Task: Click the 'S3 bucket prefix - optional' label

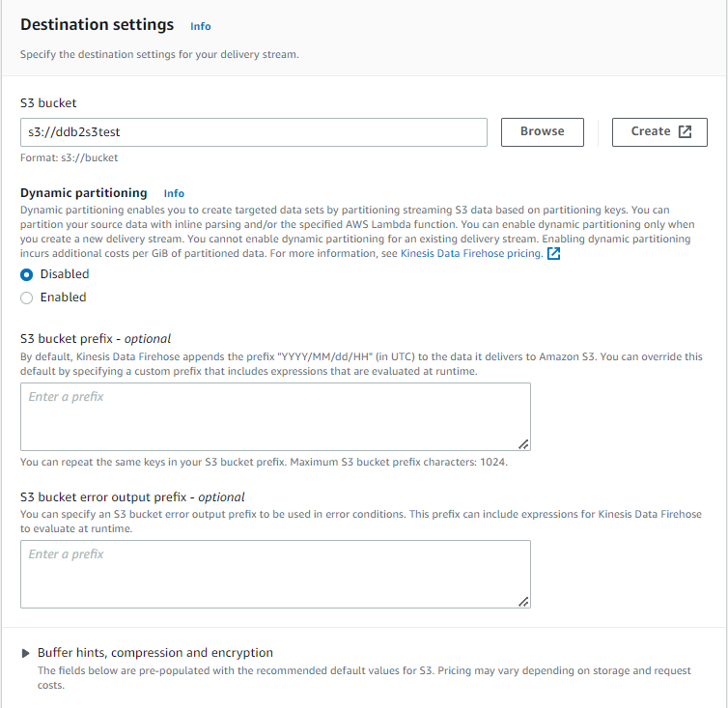Action: click(x=96, y=339)
